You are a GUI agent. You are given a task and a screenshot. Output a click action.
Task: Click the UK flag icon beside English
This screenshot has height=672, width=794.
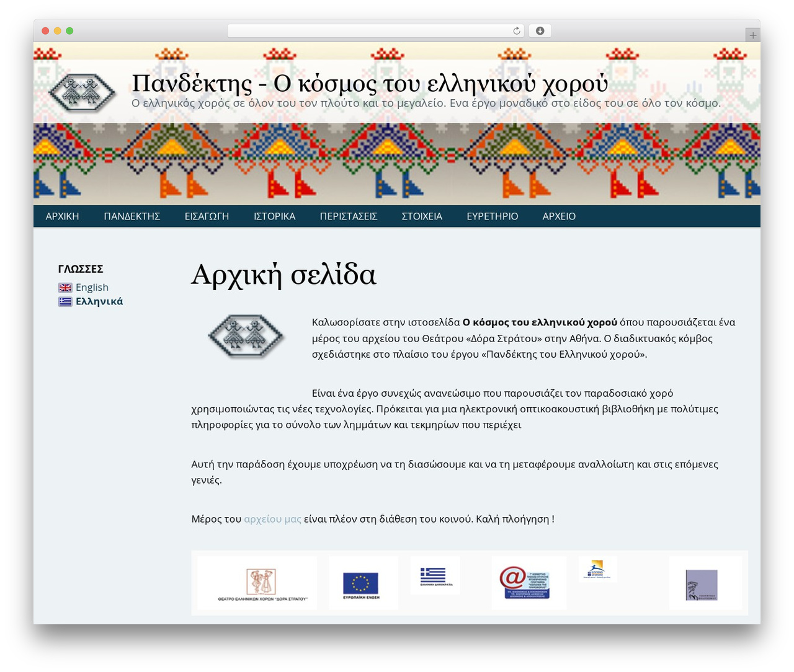pos(65,288)
